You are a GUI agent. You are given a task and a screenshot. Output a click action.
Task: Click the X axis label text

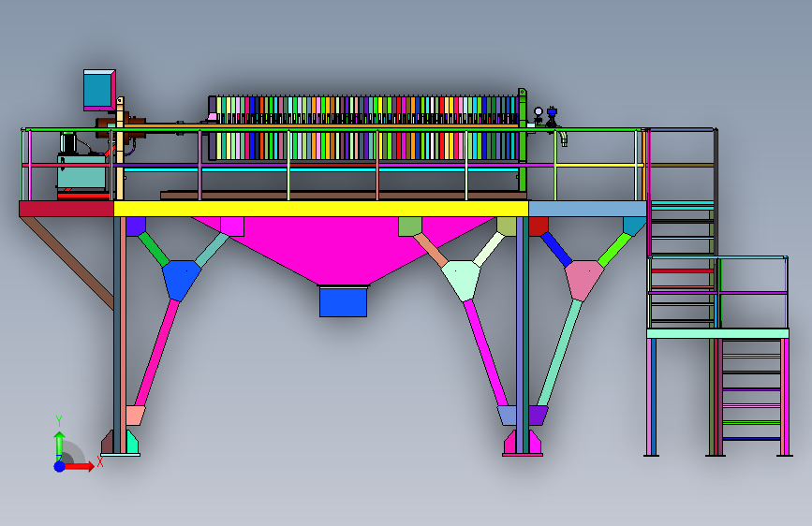click(100, 461)
